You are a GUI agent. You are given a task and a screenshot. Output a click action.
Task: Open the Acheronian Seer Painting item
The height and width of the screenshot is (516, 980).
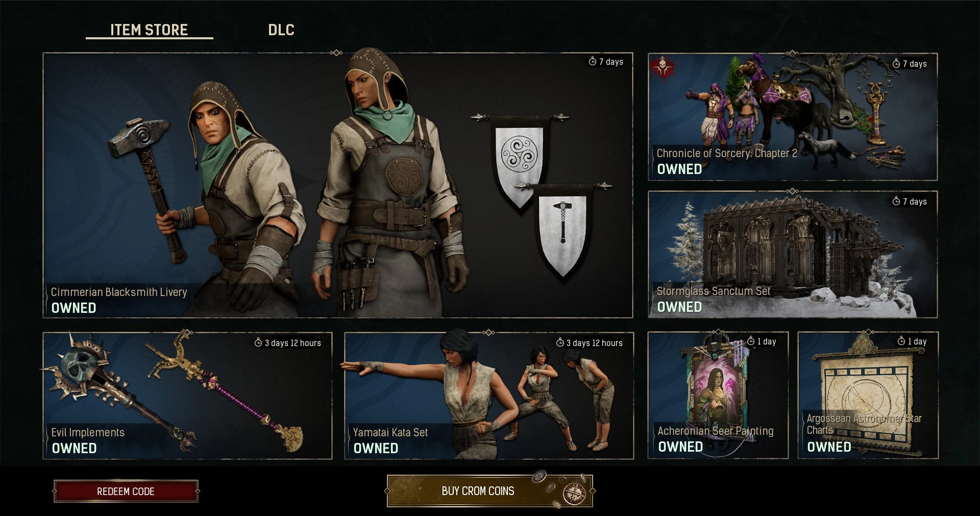[718, 395]
